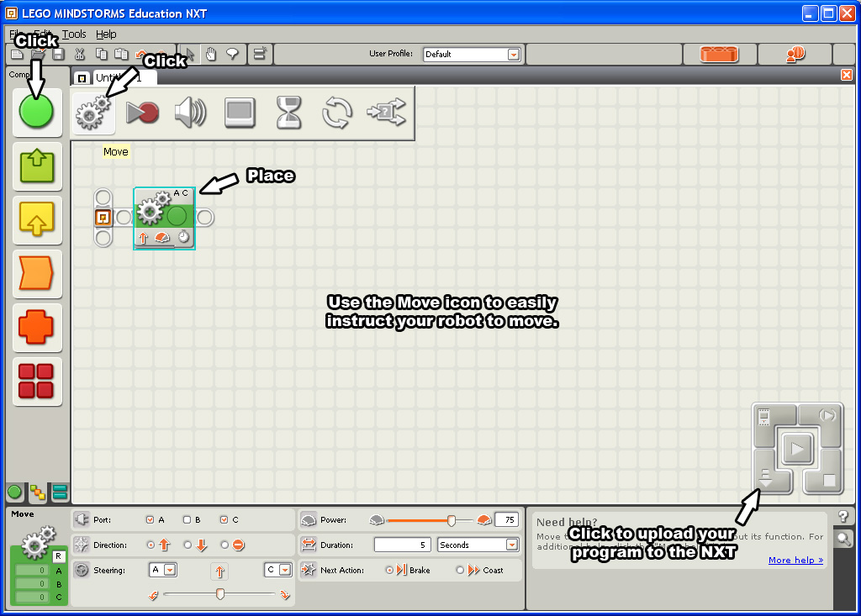Adjust the Power slider handle
This screenshot has height=616, width=861.
(452, 520)
